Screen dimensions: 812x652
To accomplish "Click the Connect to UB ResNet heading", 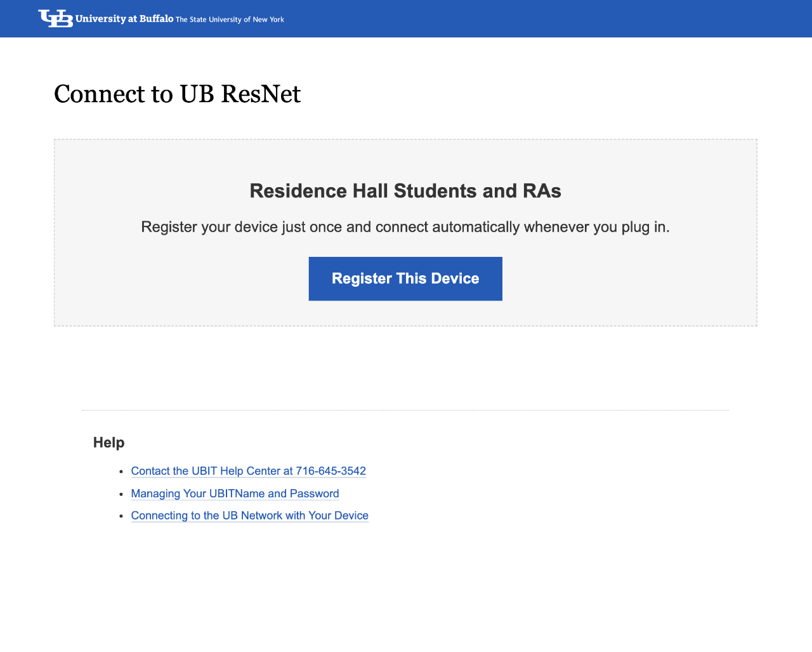I will point(177,94).
